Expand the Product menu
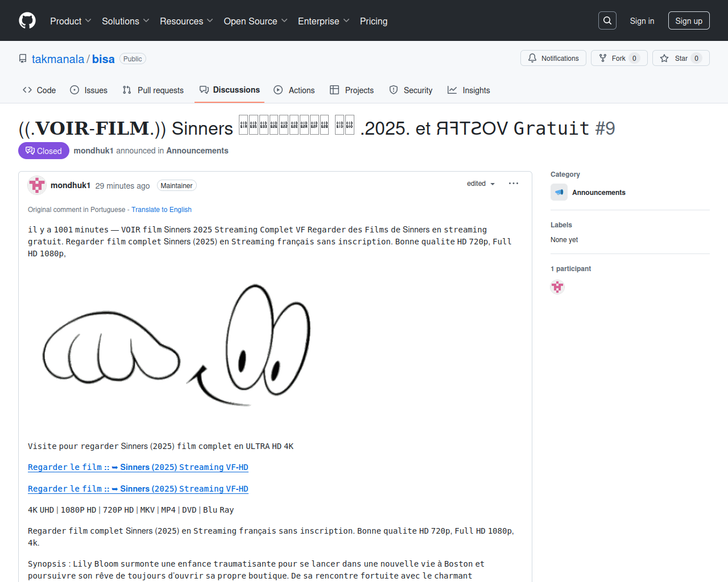This screenshot has width=728, height=582. [x=71, y=21]
